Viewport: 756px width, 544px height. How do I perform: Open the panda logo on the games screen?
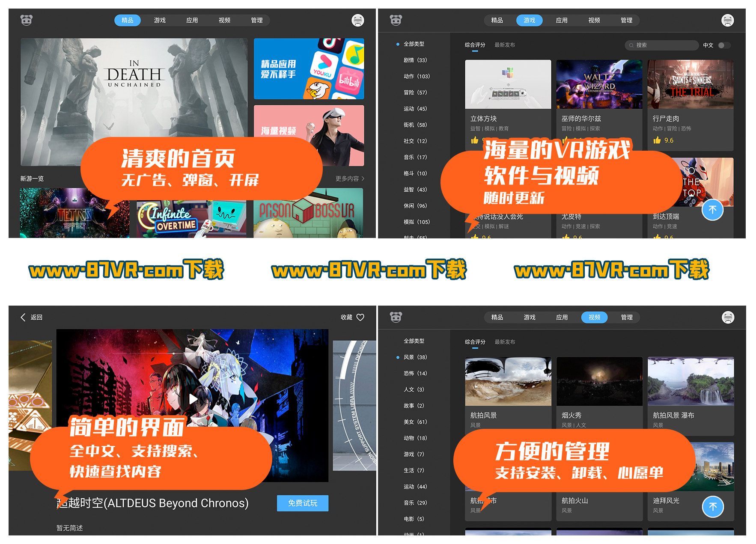point(396,20)
